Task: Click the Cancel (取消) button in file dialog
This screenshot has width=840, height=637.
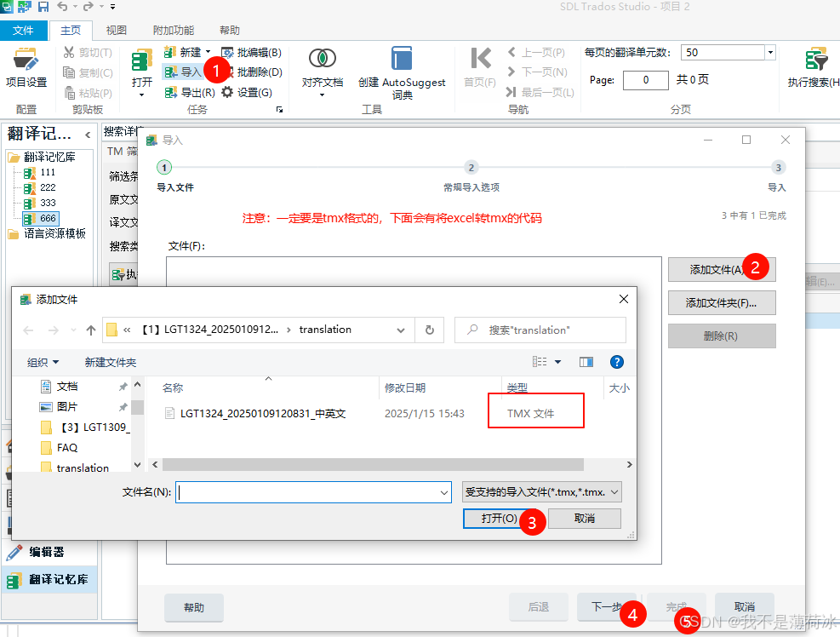Action: (584, 518)
